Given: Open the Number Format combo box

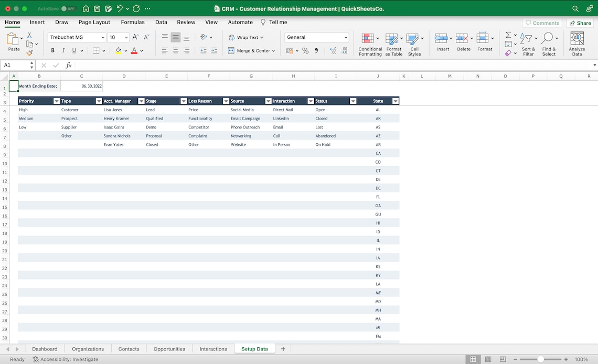Looking at the screenshot, I should [316, 37].
